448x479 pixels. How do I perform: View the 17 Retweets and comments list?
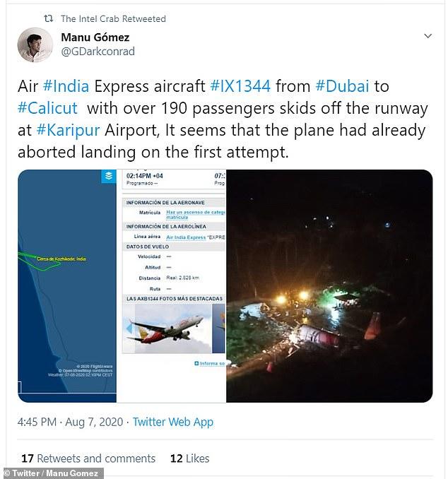(88, 459)
